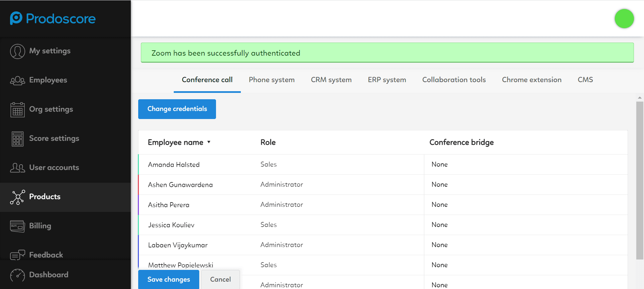The height and width of the screenshot is (289, 644).
Task: Click the Billing card icon
Action: point(17,226)
